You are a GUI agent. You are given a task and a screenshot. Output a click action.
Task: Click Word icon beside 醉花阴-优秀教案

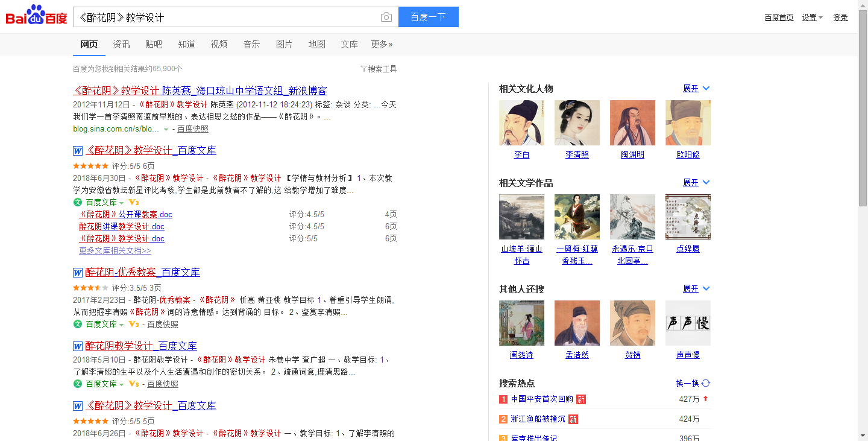click(x=78, y=273)
